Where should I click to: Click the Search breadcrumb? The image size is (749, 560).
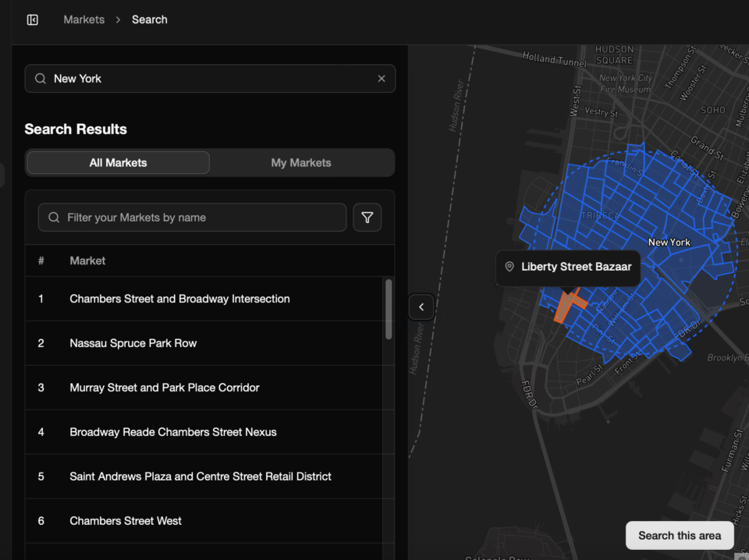pos(150,19)
